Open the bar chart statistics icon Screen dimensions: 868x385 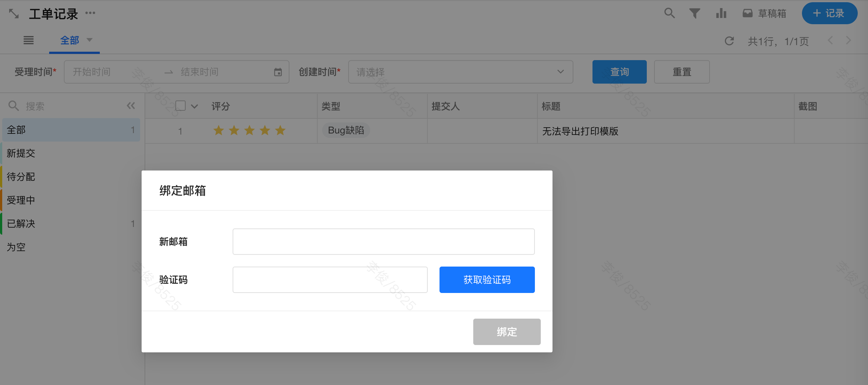click(x=721, y=14)
